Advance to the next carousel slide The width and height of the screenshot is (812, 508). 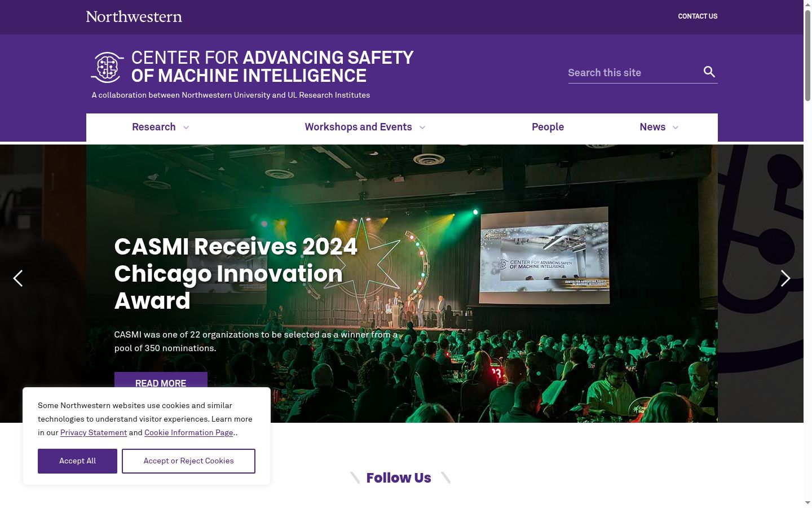click(785, 278)
